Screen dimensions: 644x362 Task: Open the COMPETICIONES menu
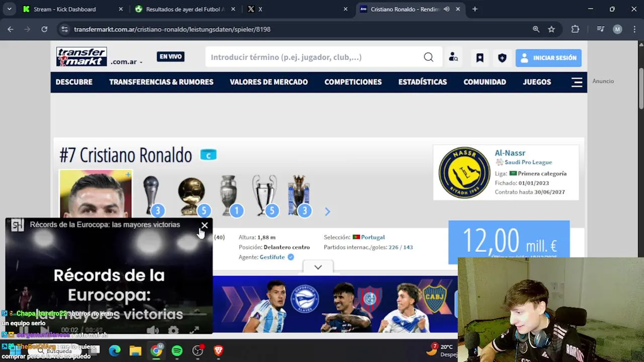click(x=353, y=82)
